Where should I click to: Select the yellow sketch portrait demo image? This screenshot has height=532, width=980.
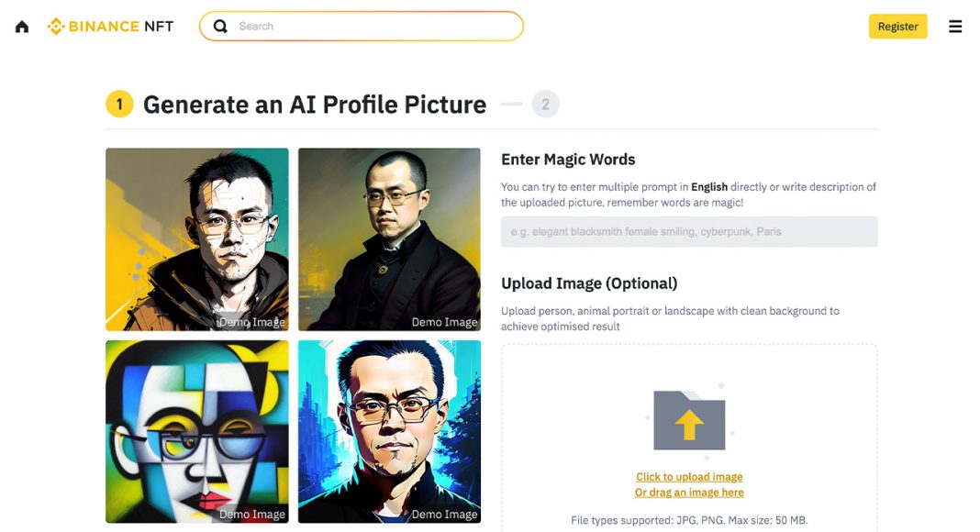coord(197,239)
